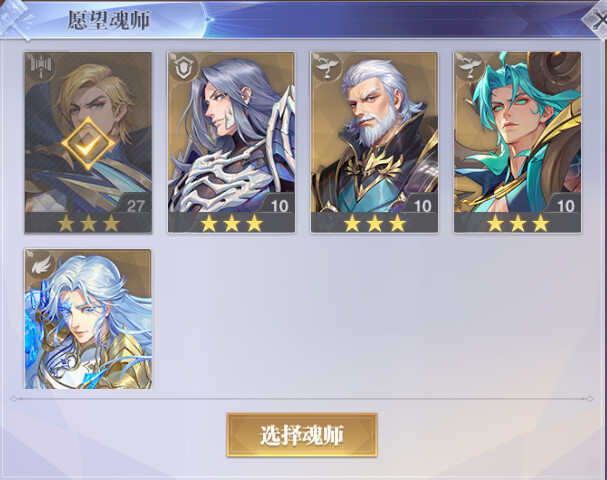Click the 10 level badge on bearded elder
Image resolution: width=607 pixels, height=480 pixels.
(x=422, y=205)
